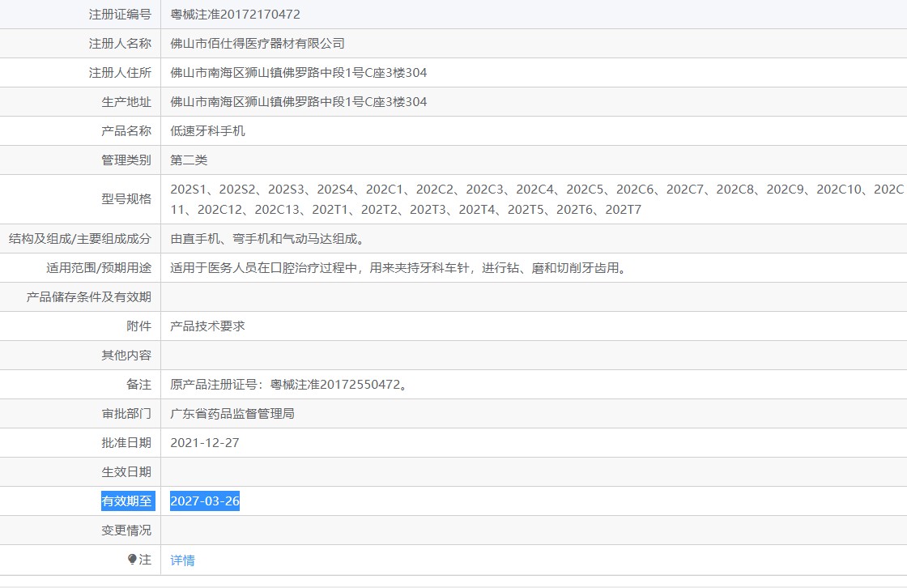This screenshot has width=907, height=588.
Task: Click the 产品名称 label
Action: click(x=126, y=130)
